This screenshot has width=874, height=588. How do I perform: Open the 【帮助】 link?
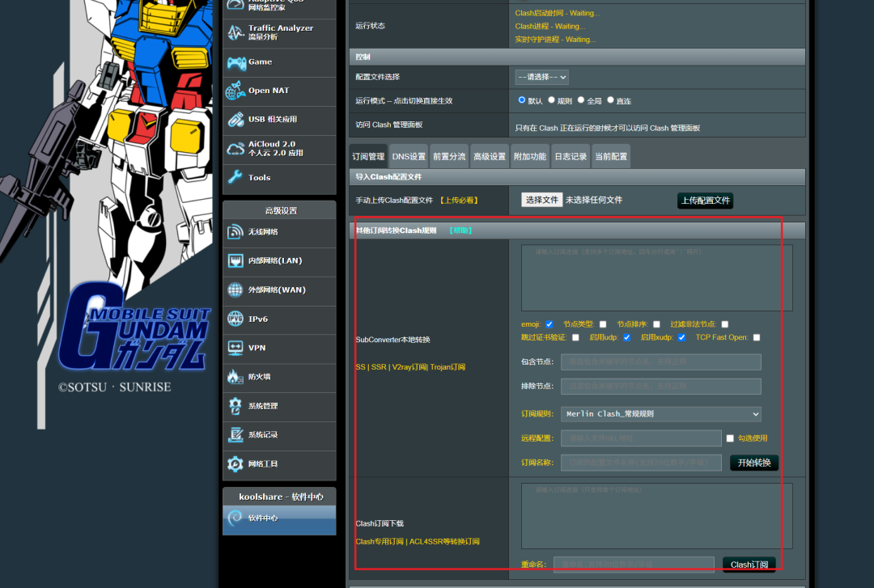tap(461, 231)
